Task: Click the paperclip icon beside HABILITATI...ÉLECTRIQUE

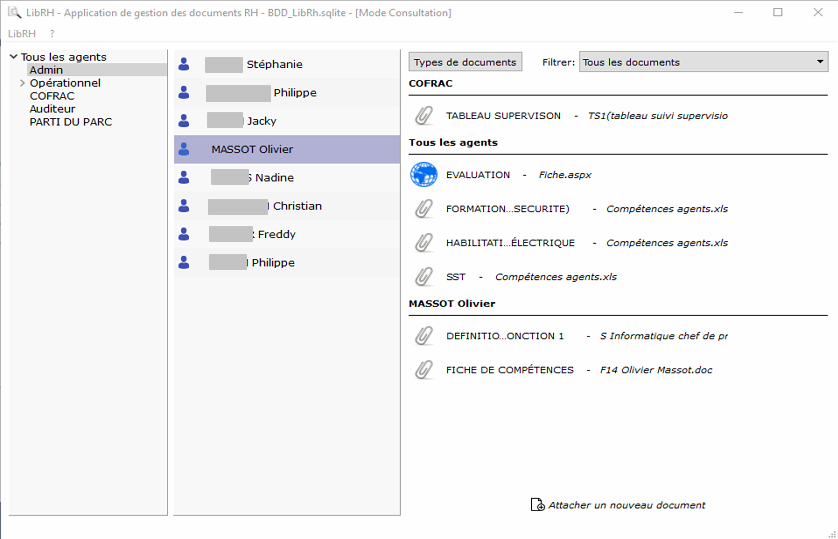Action: pyautogui.click(x=424, y=243)
